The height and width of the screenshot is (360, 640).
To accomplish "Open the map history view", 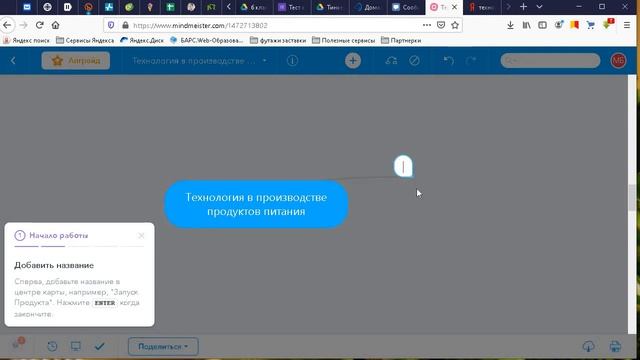I will pyautogui.click(x=52, y=346).
